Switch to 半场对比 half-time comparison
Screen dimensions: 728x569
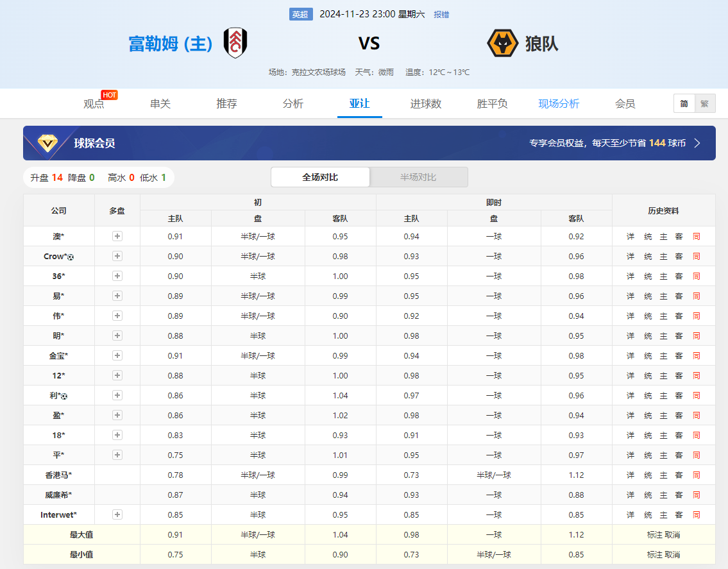(x=418, y=177)
